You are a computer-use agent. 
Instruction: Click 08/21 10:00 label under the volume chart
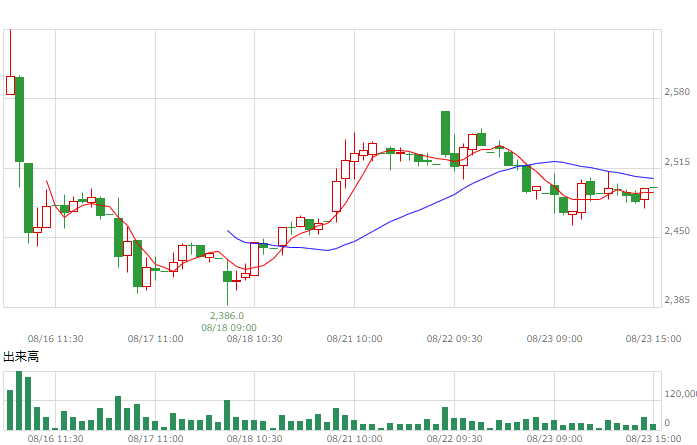point(354,439)
